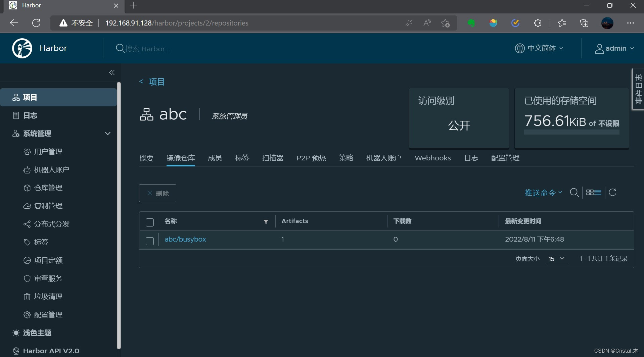Switch to list view icon

tap(598, 192)
